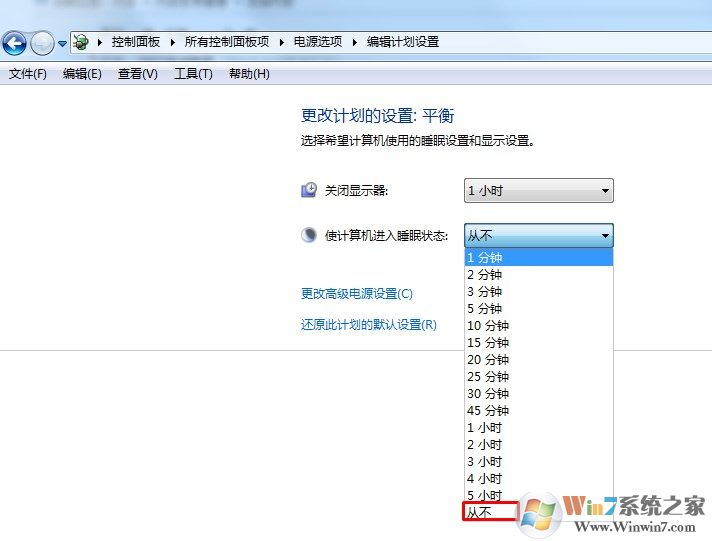712x541 pixels.
Task: Open the 文件(F) menu
Action: pyautogui.click(x=28, y=74)
